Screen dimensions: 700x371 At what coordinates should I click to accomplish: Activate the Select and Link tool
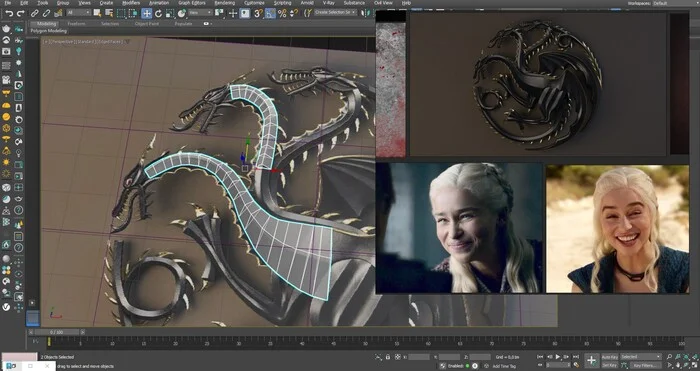click(34, 13)
